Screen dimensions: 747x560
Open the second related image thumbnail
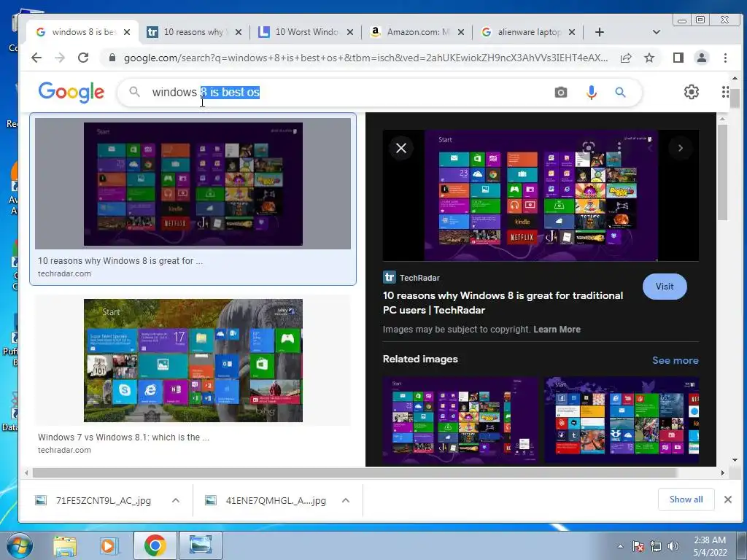point(622,419)
